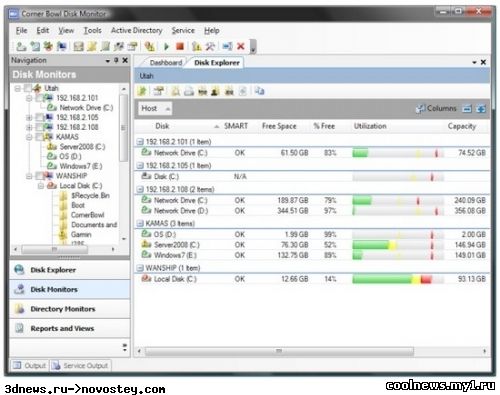Collapse the KAMAS (3 Items) group
Screen dimensions: 500x395
(x=140, y=223)
